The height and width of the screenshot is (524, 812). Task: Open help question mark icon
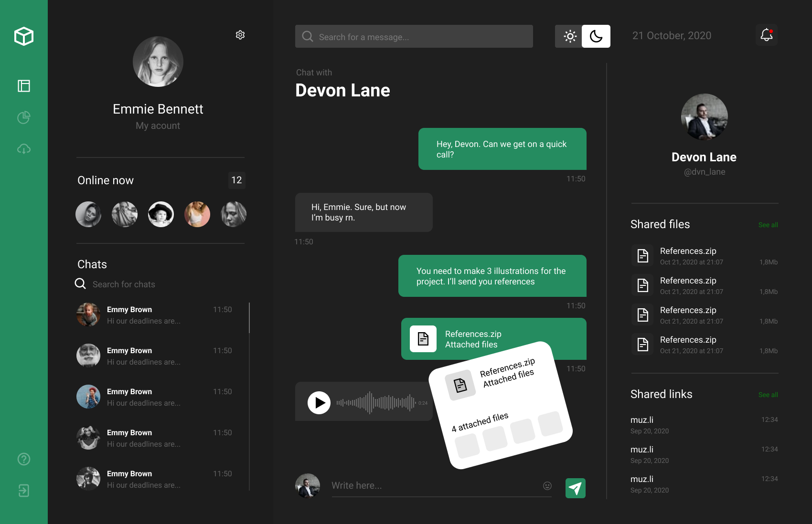[24, 459]
